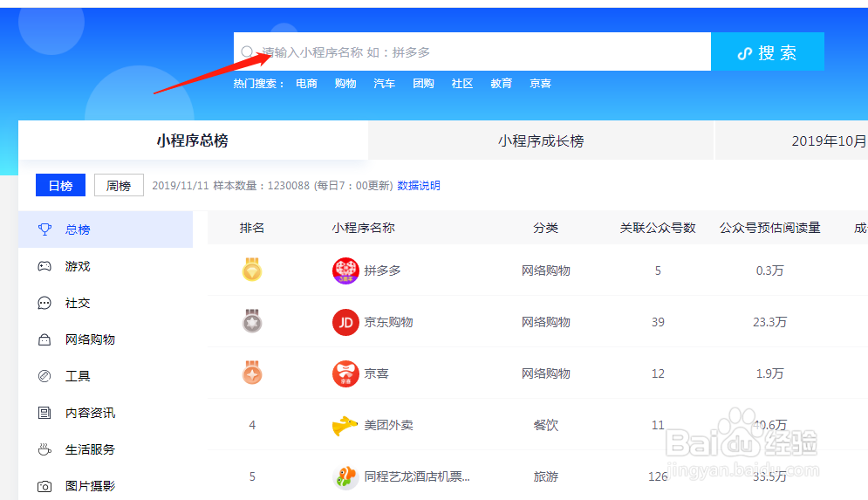Viewport: 868px width, 500px height.
Task: Switch to 小程序总榜 tab
Action: [193, 140]
